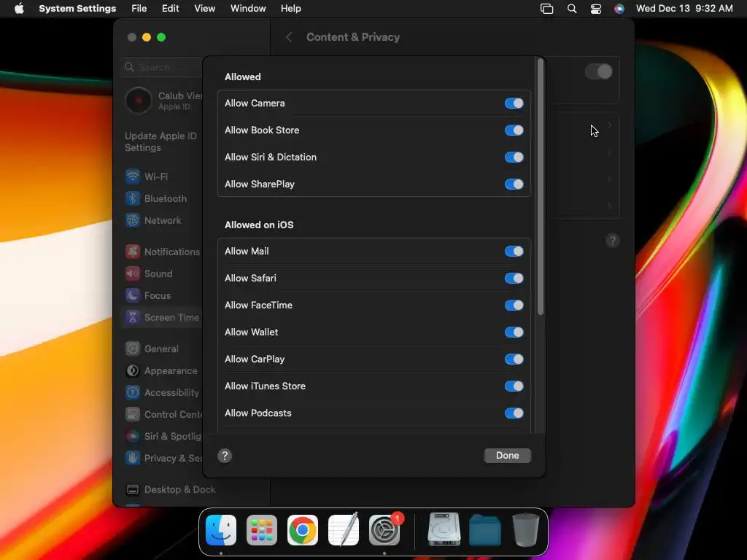Open Trash from the Dock
Viewport: 747px width, 560px height.
[x=525, y=529]
